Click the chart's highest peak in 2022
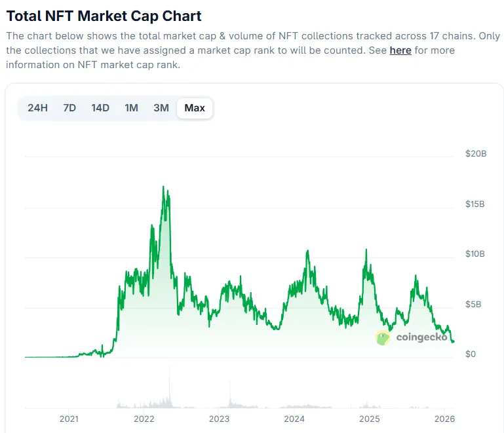The image size is (504, 433). tap(163, 187)
